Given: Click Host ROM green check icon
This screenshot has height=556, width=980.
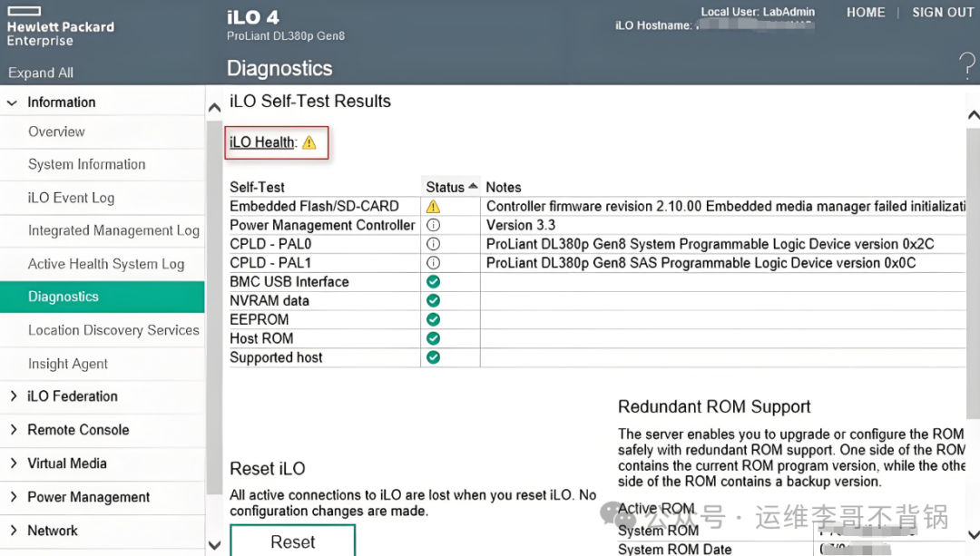Looking at the screenshot, I should (x=433, y=338).
